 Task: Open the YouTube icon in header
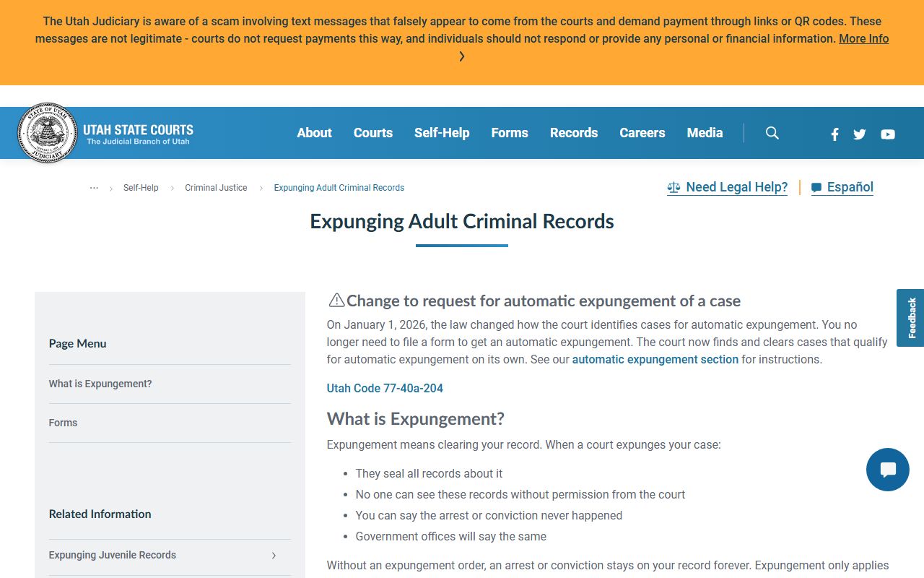point(888,134)
